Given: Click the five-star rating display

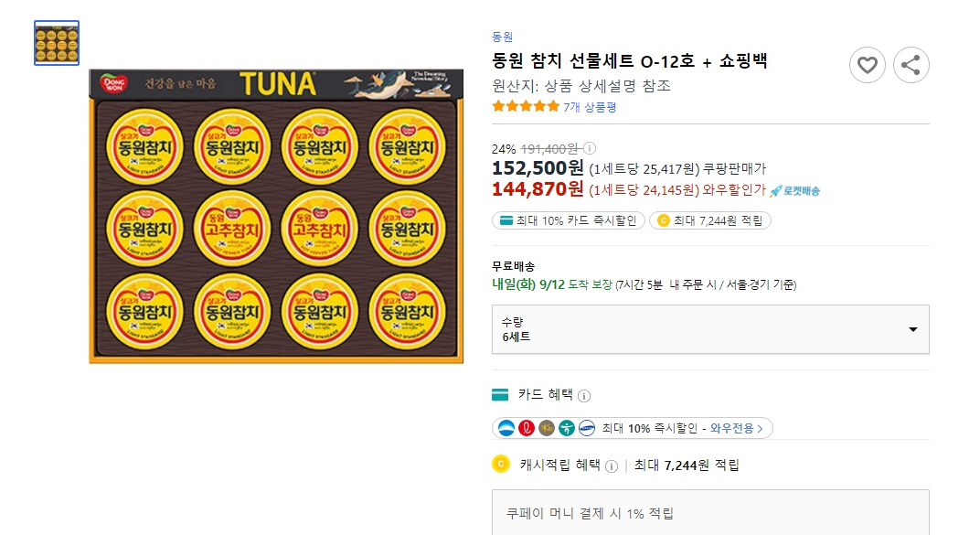Looking at the screenshot, I should pos(527,105).
